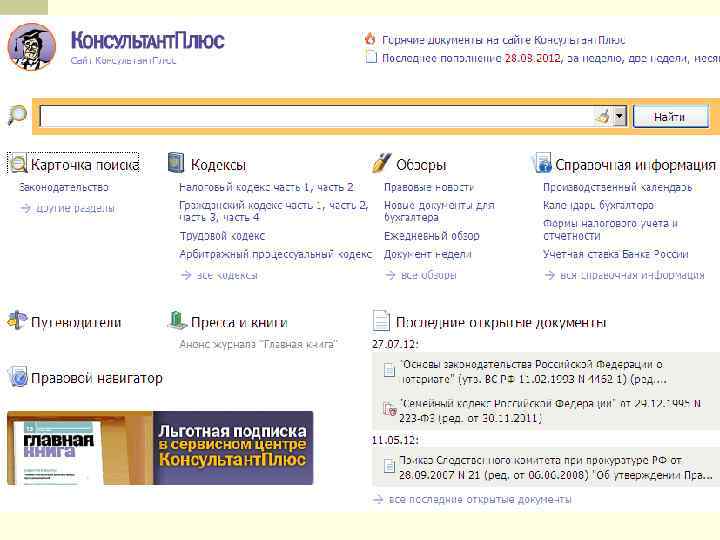Screen dimensions: 720x540
Task: Open Горячие документы на сайте link
Action: [x=504, y=40]
